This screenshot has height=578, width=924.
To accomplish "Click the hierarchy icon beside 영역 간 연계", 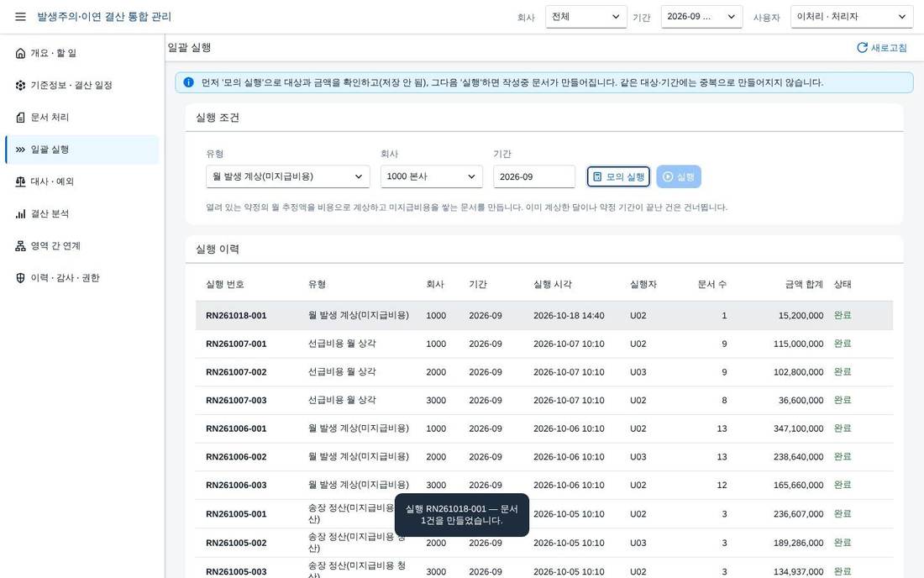I will [21, 245].
